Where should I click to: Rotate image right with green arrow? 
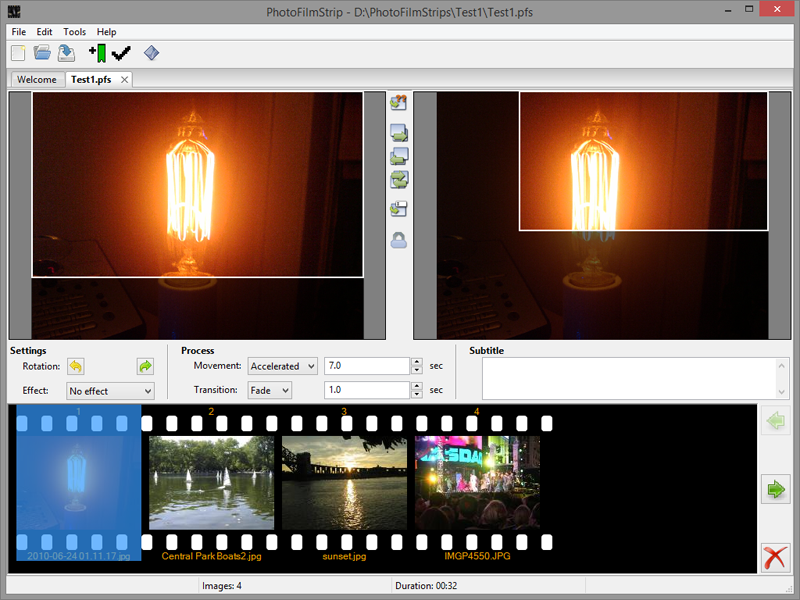[x=145, y=367]
